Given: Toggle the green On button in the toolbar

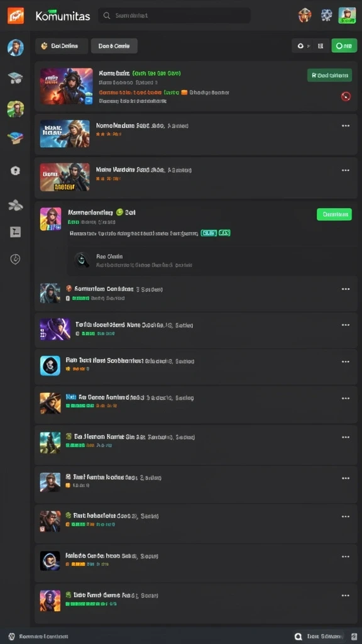Looking at the screenshot, I should (x=344, y=46).
